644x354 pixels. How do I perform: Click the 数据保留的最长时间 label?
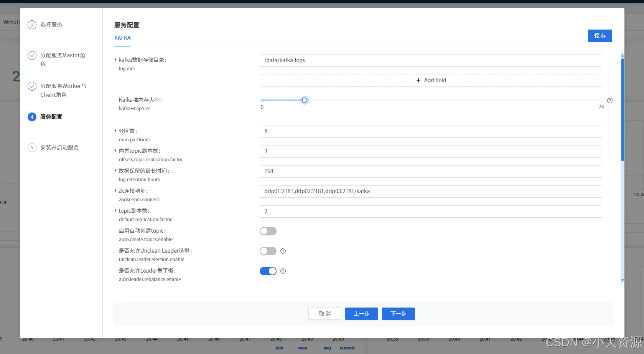tap(144, 171)
